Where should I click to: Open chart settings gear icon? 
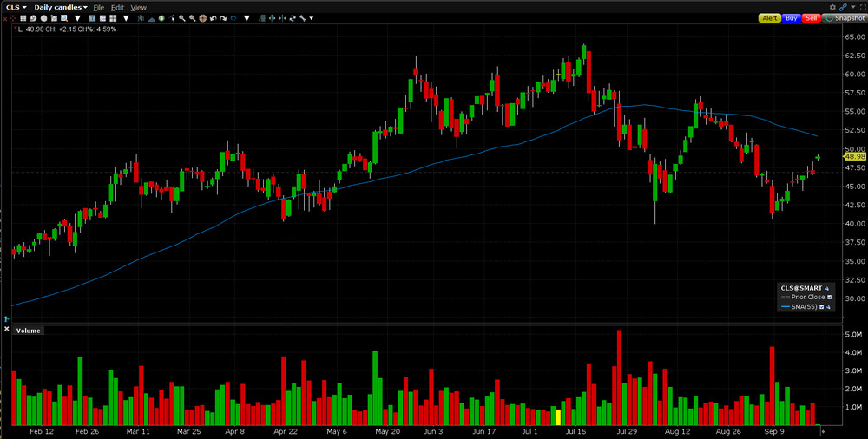(833, 7)
